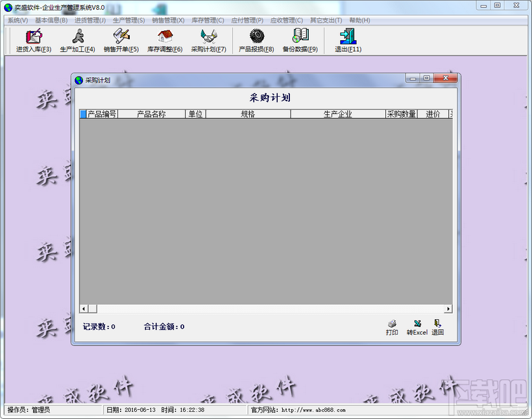Print the purchase plan via 打印
532x419 pixels.
(392, 328)
